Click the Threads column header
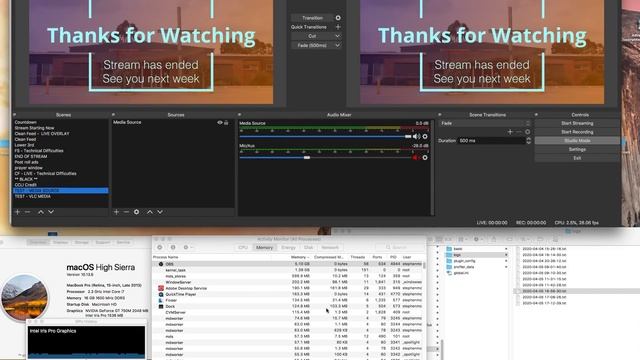This screenshot has height=360, width=640. (x=358, y=258)
